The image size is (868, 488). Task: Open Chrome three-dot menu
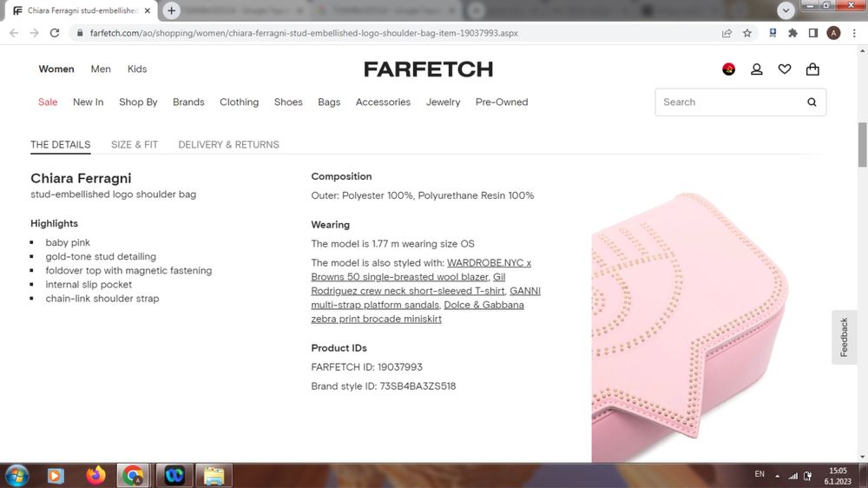[x=854, y=33]
